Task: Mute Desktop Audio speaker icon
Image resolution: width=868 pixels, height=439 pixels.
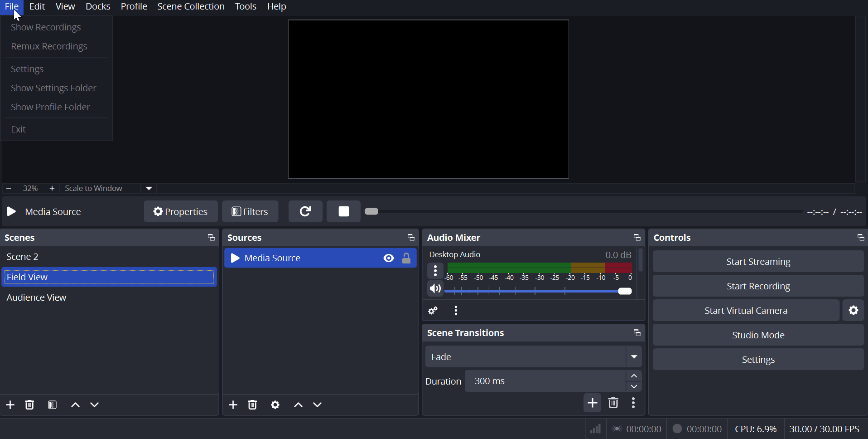Action: (x=435, y=289)
